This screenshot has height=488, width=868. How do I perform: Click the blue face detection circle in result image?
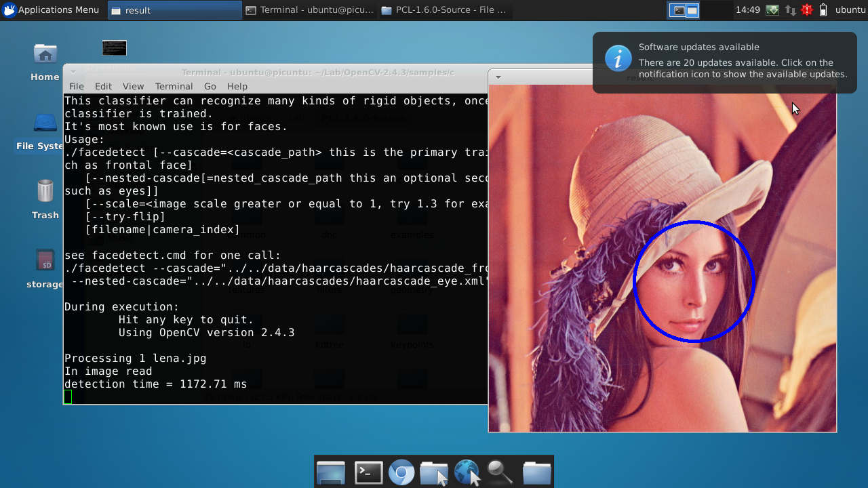[694, 281]
